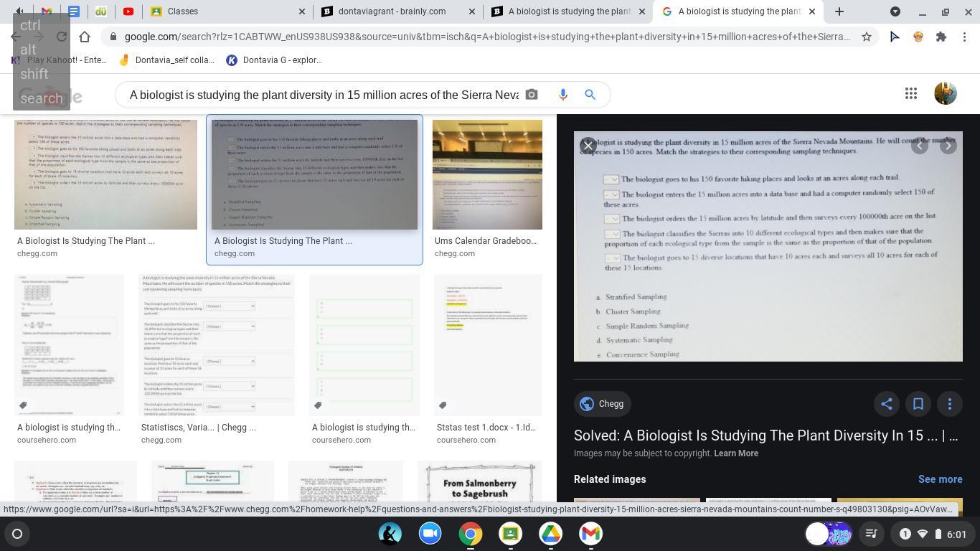Open the Chrome three-dot menu
The height and width of the screenshot is (551, 980).
(x=964, y=37)
